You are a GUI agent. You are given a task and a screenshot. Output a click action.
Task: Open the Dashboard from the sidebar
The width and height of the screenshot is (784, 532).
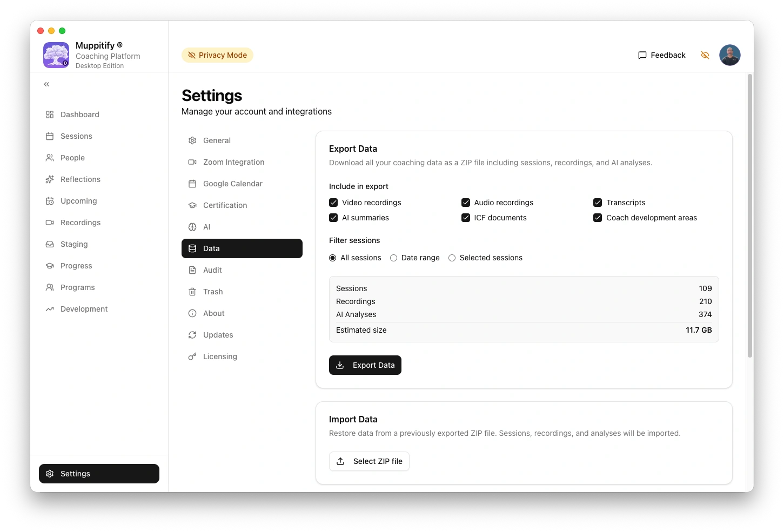pyautogui.click(x=79, y=115)
